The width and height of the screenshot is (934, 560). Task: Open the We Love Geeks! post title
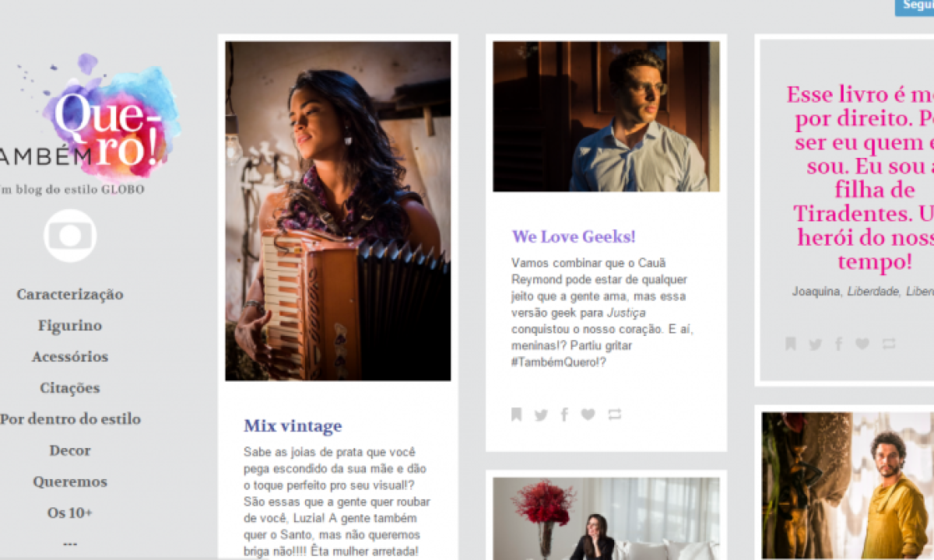tap(574, 236)
